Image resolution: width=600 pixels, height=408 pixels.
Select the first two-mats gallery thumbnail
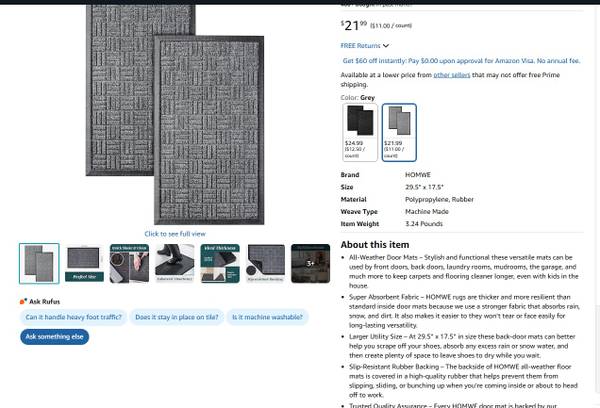point(39,263)
